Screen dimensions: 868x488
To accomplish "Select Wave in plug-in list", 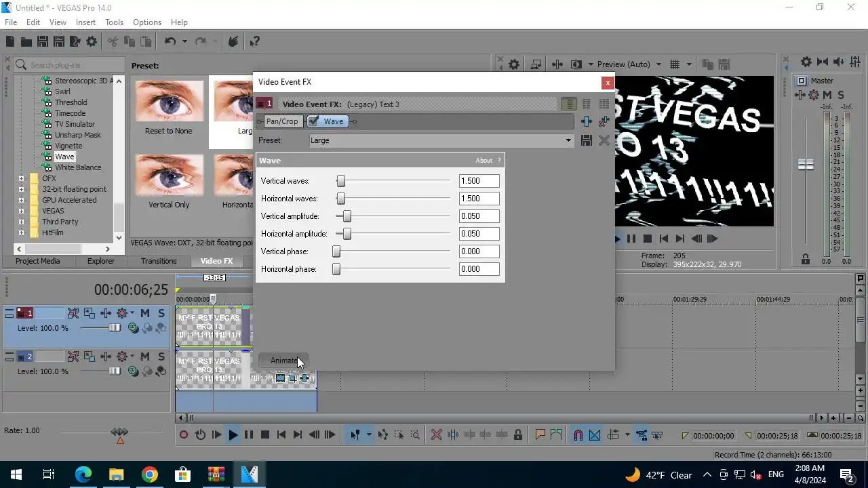I will 64,157.
